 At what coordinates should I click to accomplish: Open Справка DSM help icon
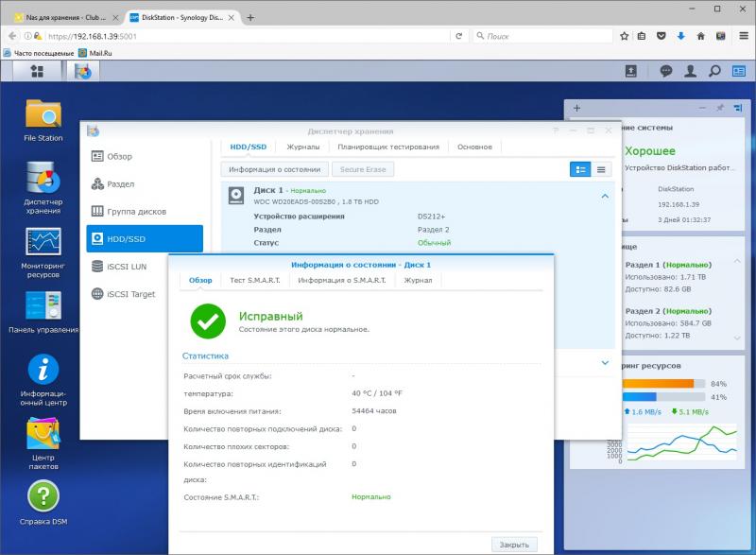click(x=43, y=503)
